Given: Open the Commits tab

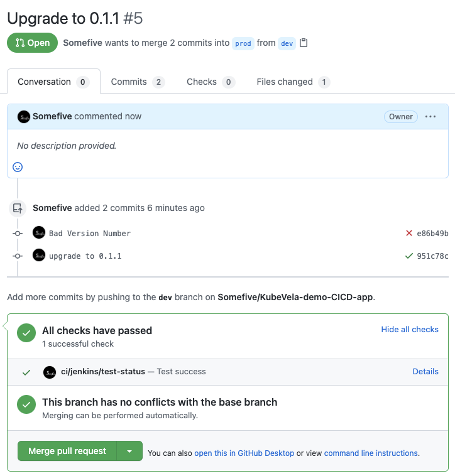Looking at the screenshot, I should point(138,82).
